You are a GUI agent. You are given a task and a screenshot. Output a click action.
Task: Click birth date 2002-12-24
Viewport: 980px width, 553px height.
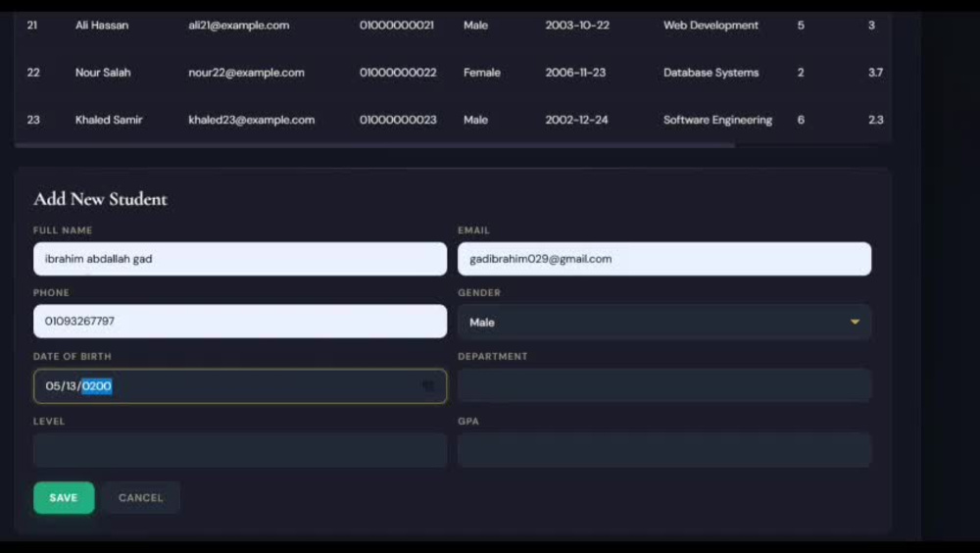576,120
